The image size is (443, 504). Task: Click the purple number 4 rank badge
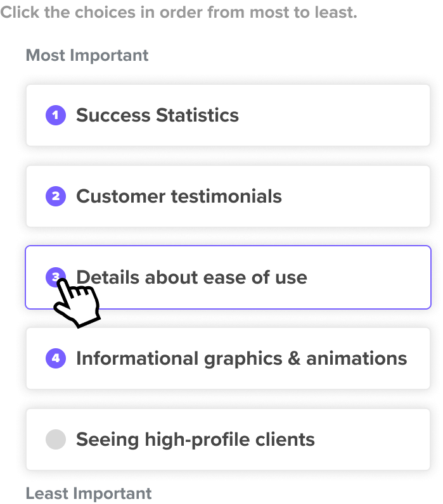point(56,358)
